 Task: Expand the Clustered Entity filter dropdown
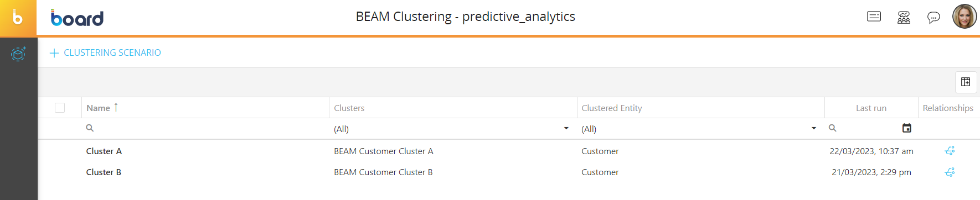pyautogui.click(x=814, y=128)
